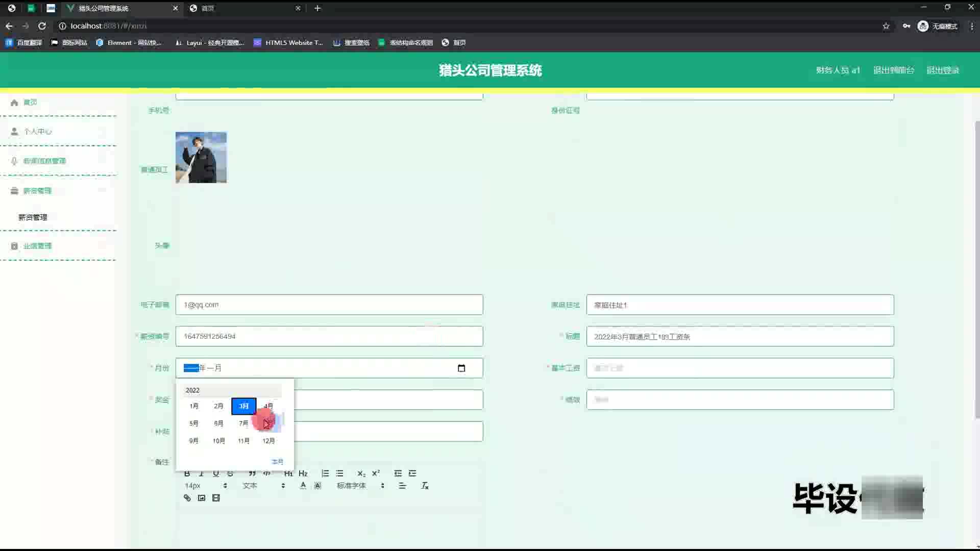The height and width of the screenshot is (551, 980).
Task: Apply an ordered numbered list
Action: (x=325, y=473)
